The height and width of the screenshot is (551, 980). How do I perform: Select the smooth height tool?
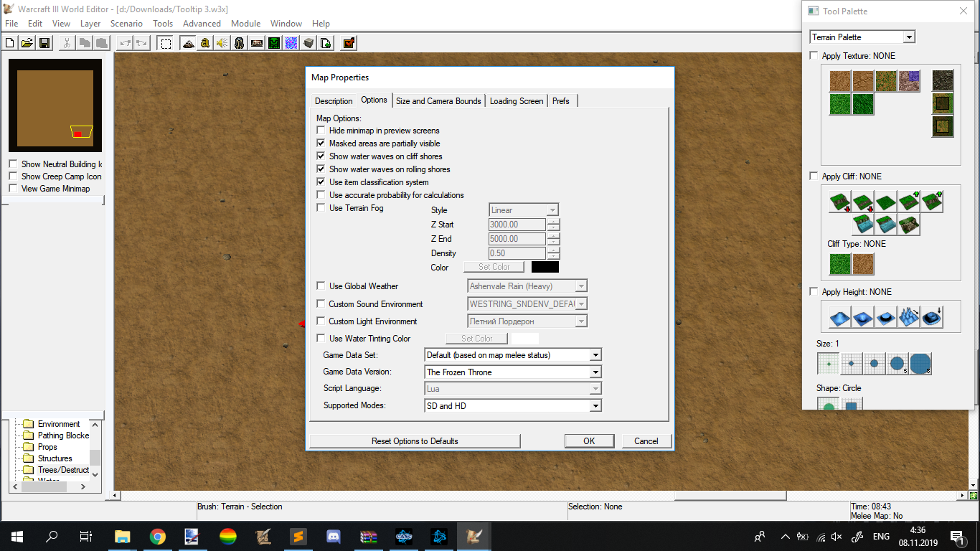(x=932, y=316)
